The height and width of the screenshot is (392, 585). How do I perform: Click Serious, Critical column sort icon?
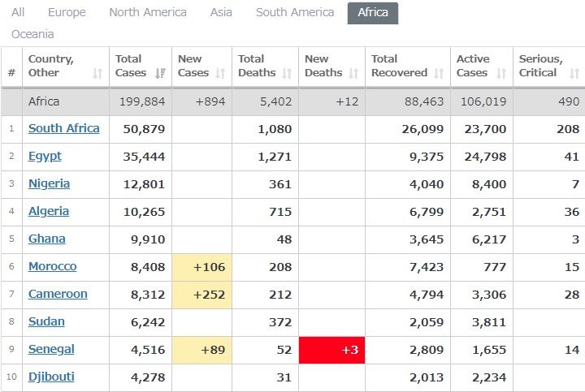click(574, 74)
